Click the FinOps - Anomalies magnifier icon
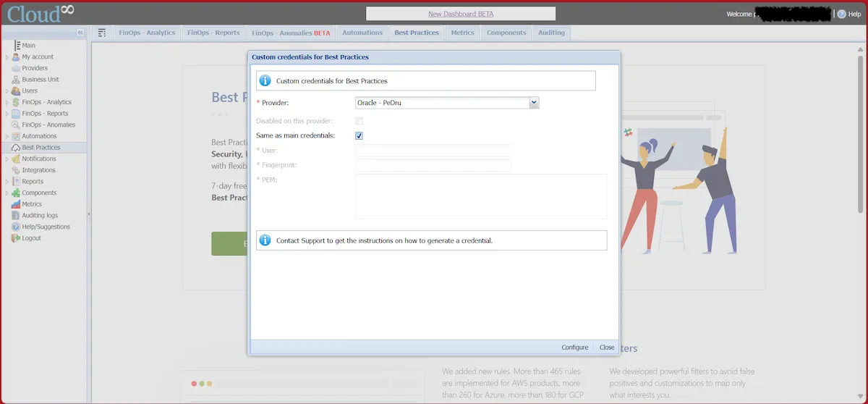The height and width of the screenshot is (404, 868). pos(16,125)
